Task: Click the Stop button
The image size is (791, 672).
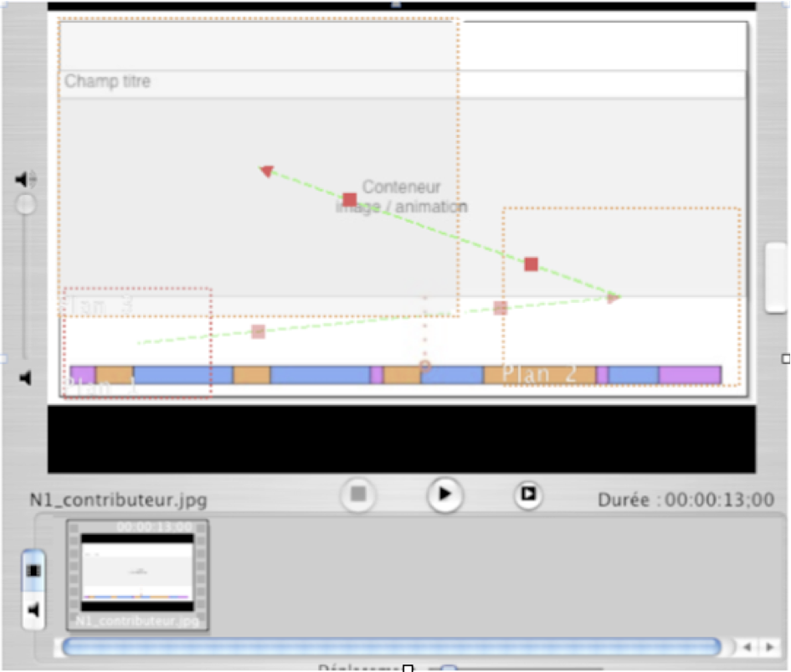Action: click(358, 494)
